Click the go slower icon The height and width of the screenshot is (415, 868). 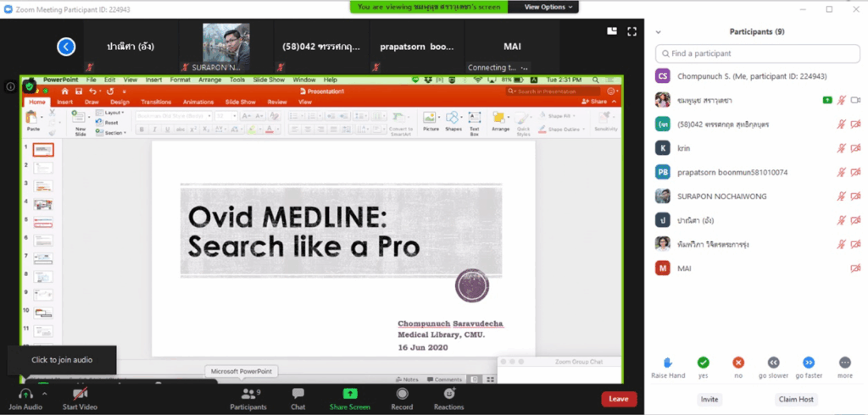tap(773, 362)
